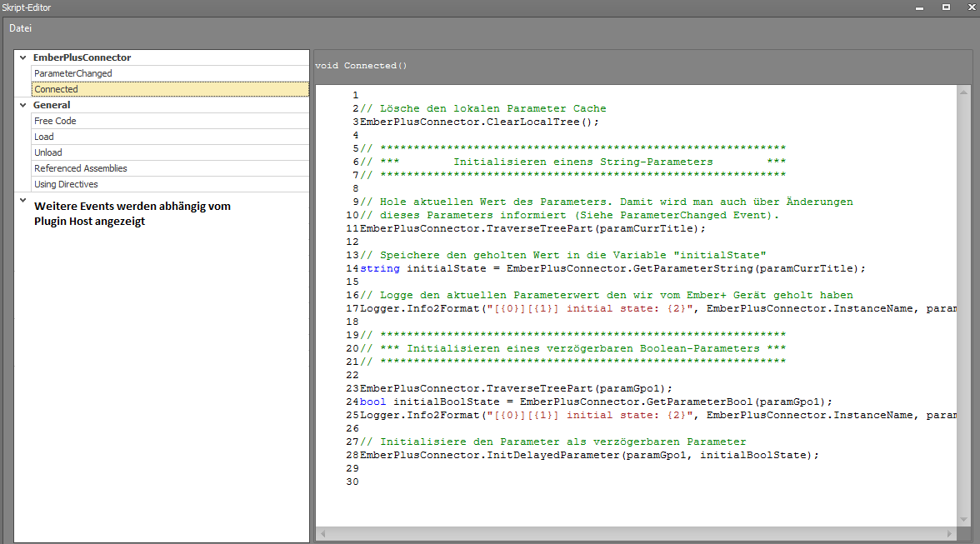Click the line TraverseTreePart(paramCurrTitle)
This screenshot has width=980, height=544.
click(x=532, y=228)
